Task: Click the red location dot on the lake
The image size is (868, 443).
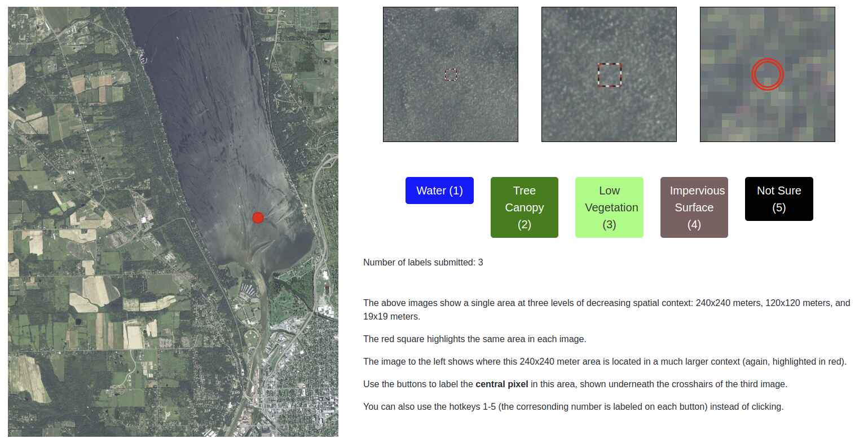Action: tap(258, 218)
